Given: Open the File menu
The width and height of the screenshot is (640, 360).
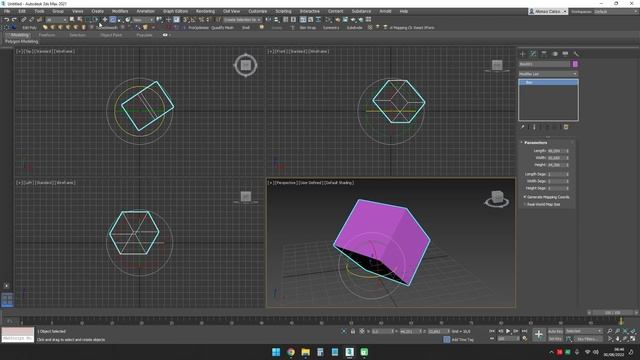Looking at the screenshot, I should click(7, 11).
